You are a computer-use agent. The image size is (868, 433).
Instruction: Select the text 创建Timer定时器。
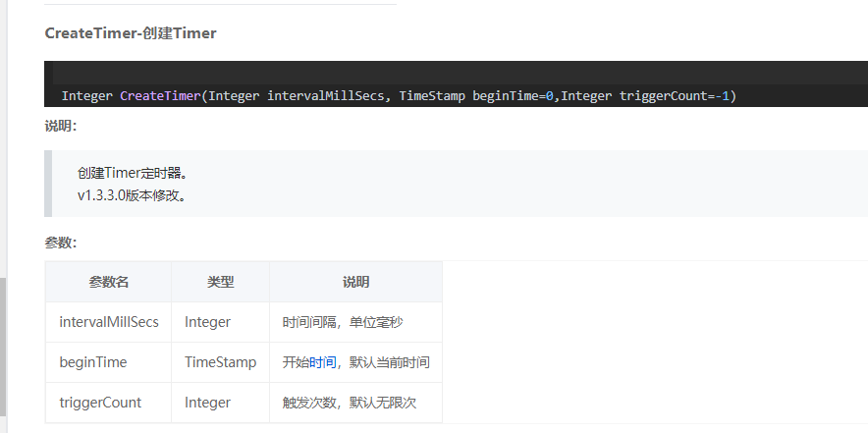(133, 174)
